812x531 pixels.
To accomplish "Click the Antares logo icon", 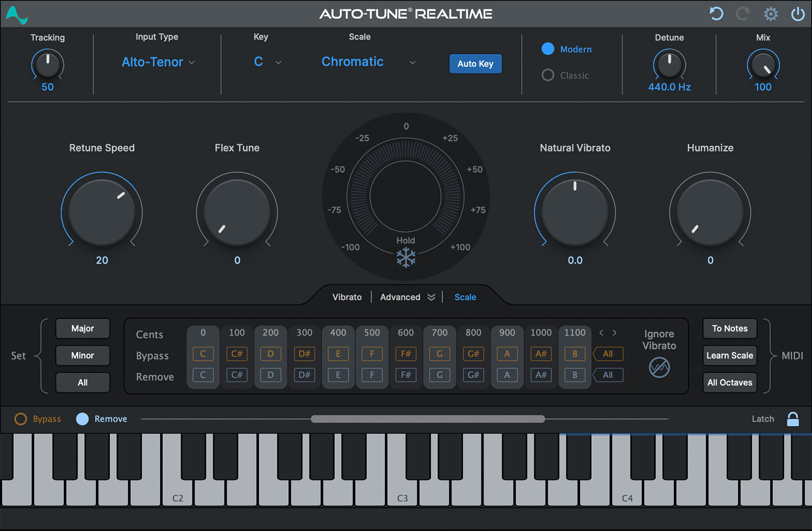I will 17,15.
